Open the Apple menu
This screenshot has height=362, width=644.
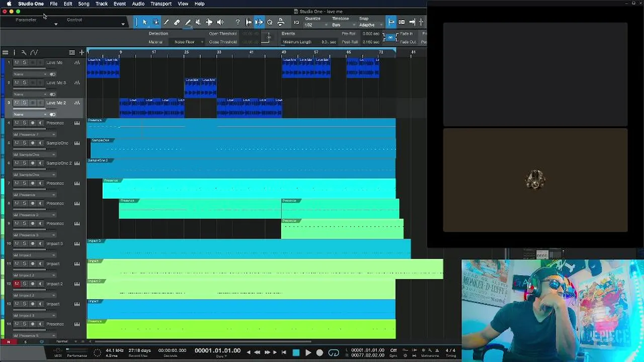click(9, 4)
